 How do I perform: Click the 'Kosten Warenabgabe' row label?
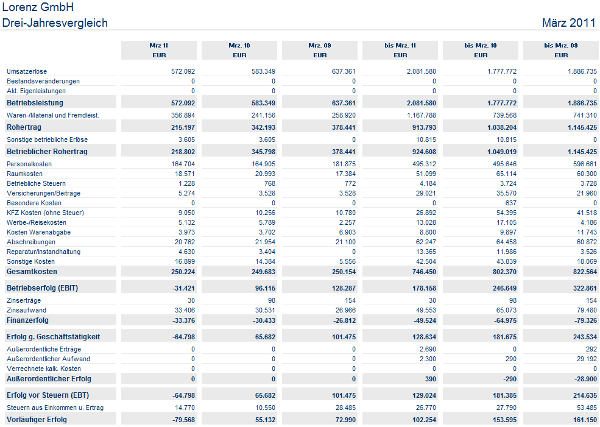point(38,233)
